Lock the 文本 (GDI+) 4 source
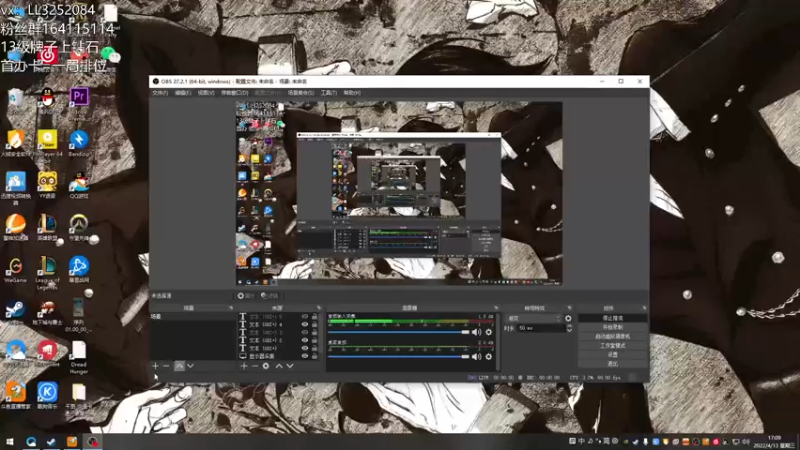Viewport: 800px width, 450px height. [x=314, y=324]
